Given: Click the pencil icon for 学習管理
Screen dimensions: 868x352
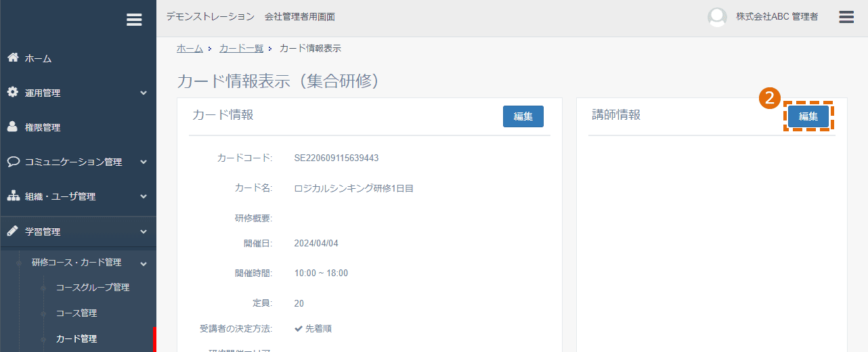Looking at the screenshot, I should [x=13, y=231].
